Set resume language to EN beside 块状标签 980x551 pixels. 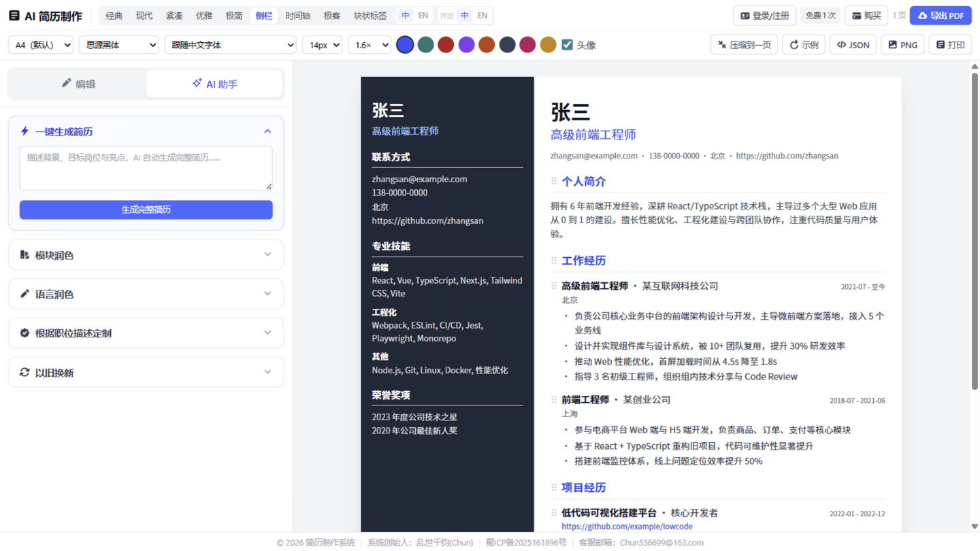[x=423, y=16]
